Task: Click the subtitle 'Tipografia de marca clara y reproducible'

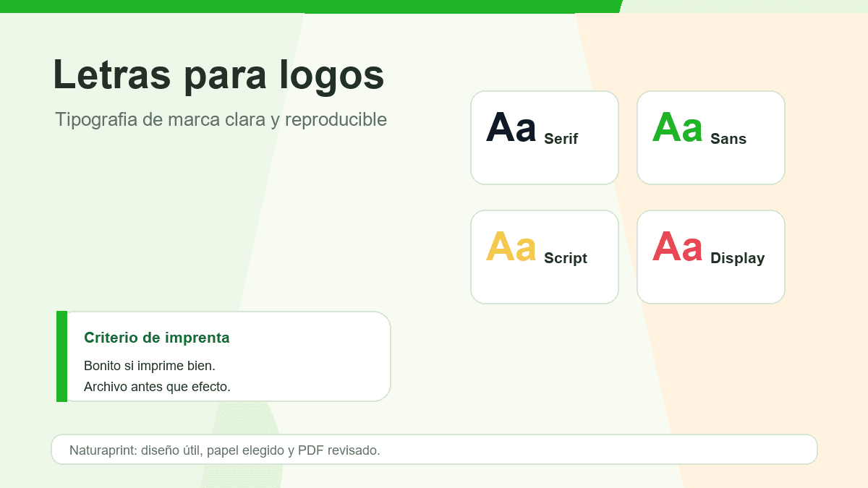Action: 221,119
